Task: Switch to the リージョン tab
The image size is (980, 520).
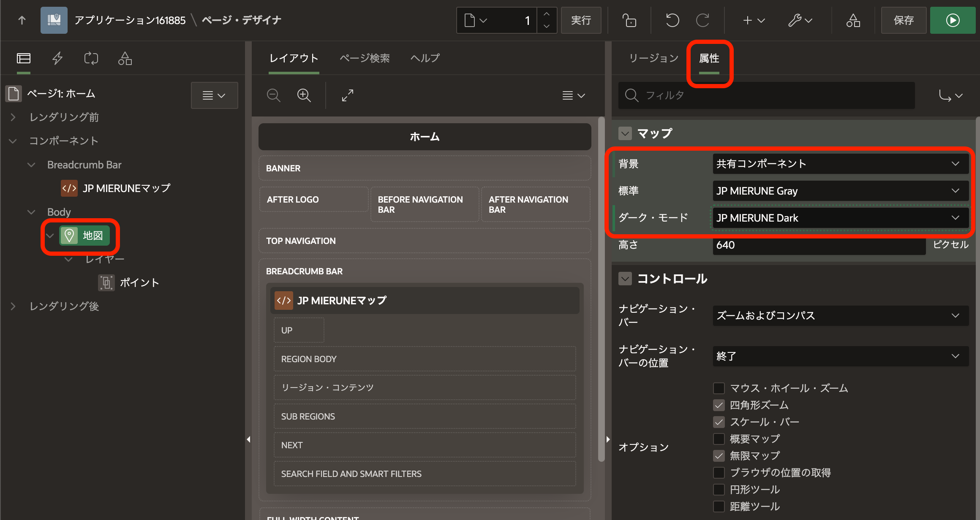Action: click(x=653, y=58)
